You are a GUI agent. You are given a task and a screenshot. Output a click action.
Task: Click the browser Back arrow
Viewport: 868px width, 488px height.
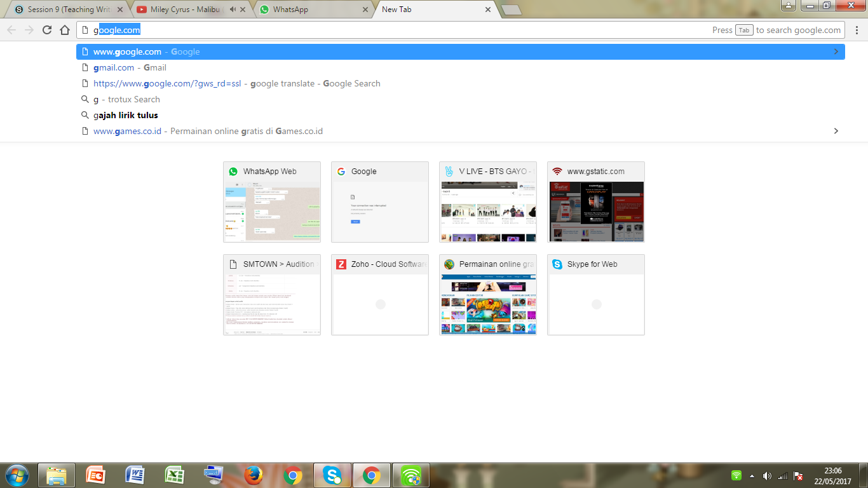(11, 30)
